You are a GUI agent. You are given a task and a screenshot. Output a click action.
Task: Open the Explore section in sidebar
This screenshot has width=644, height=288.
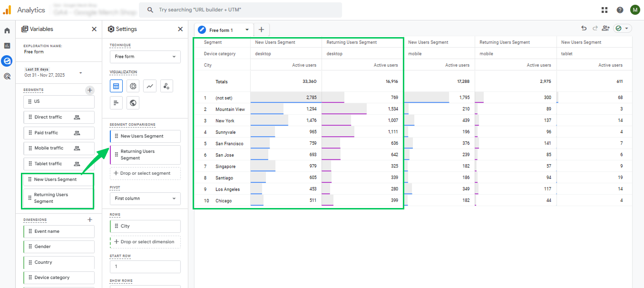tap(7, 61)
